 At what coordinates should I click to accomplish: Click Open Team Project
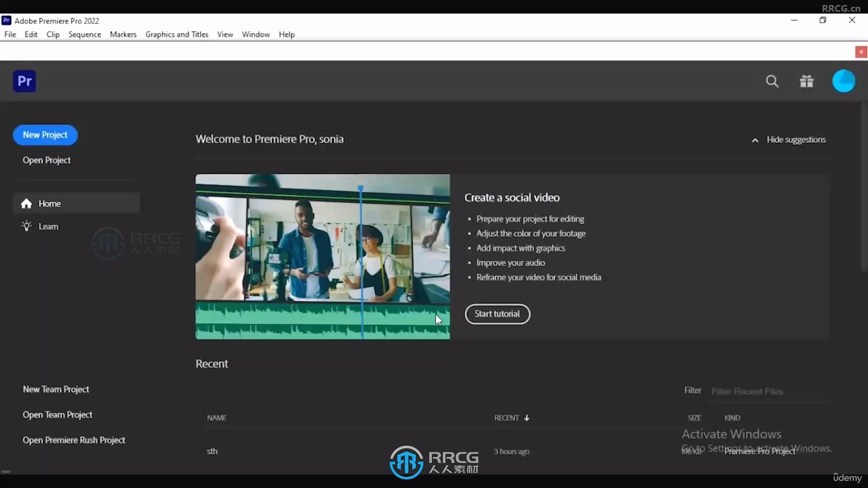pyautogui.click(x=57, y=415)
